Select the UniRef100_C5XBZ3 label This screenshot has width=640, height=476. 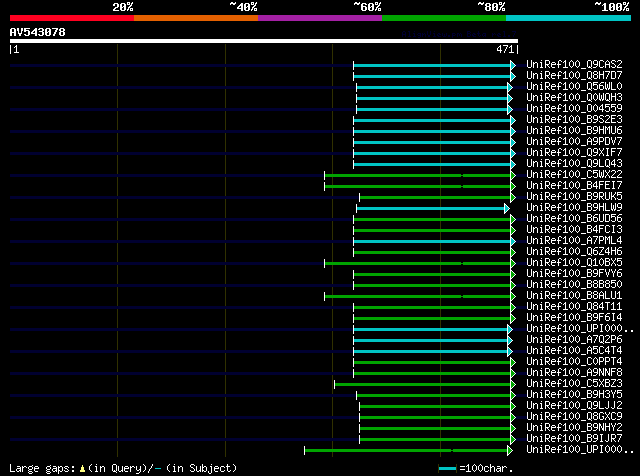coord(574,384)
